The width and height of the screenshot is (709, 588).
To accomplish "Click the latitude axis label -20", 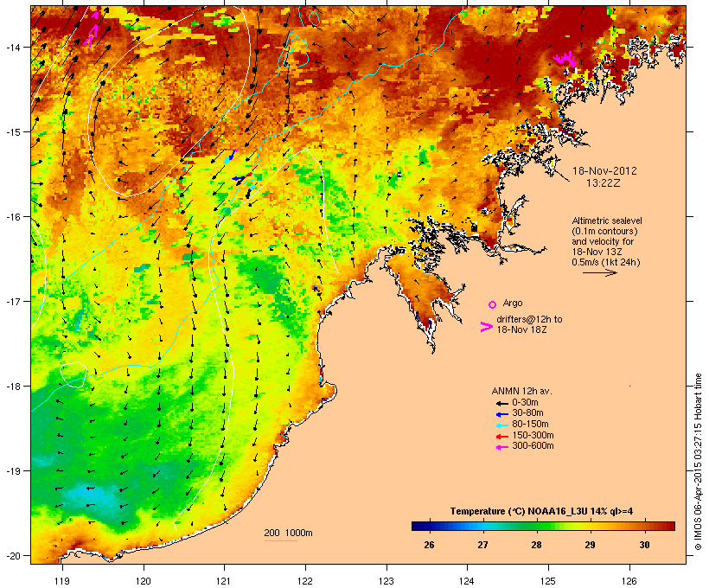I will (12, 555).
